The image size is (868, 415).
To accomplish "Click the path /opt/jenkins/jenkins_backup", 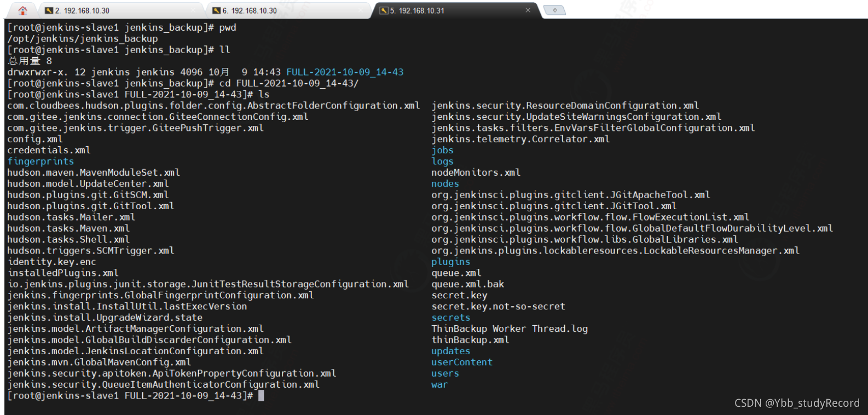I will (83, 39).
